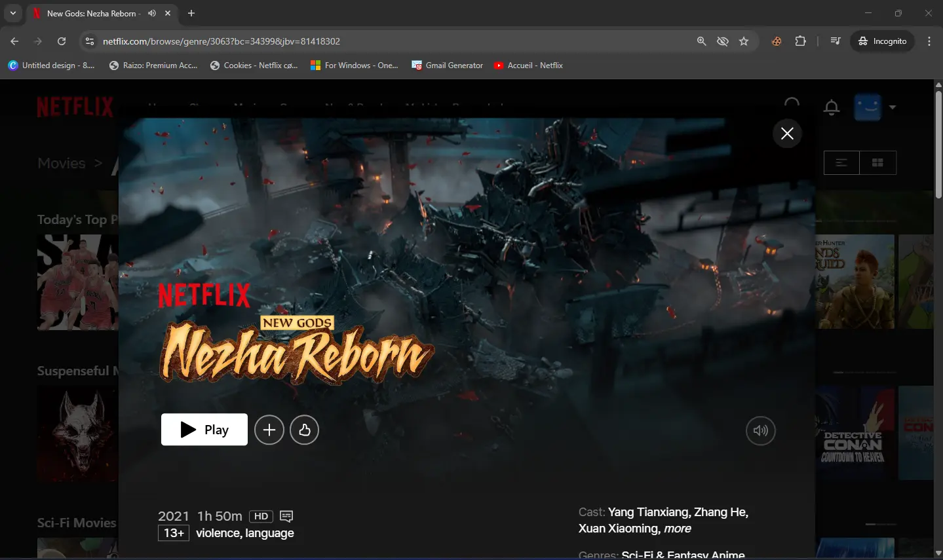Open Xuan Xiaoming cast link
Screen dimensions: 943x560
(619, 529)
